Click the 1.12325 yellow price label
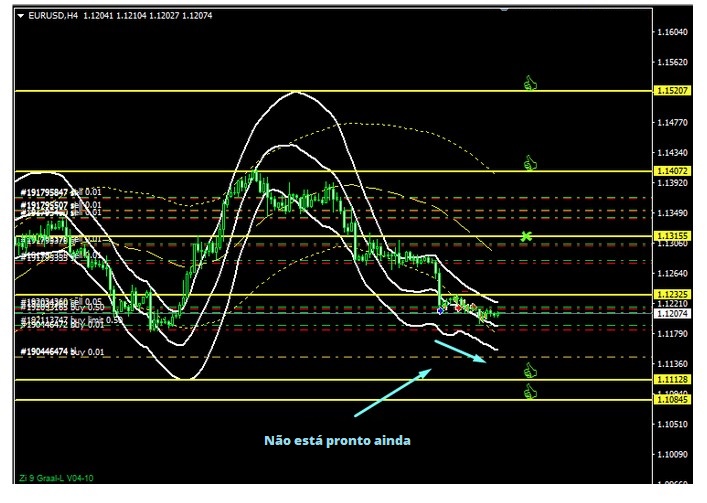 coord(672,294)
